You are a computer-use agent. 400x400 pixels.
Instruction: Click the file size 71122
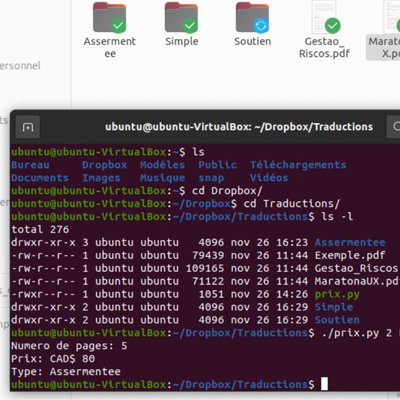tap(208, 282)
